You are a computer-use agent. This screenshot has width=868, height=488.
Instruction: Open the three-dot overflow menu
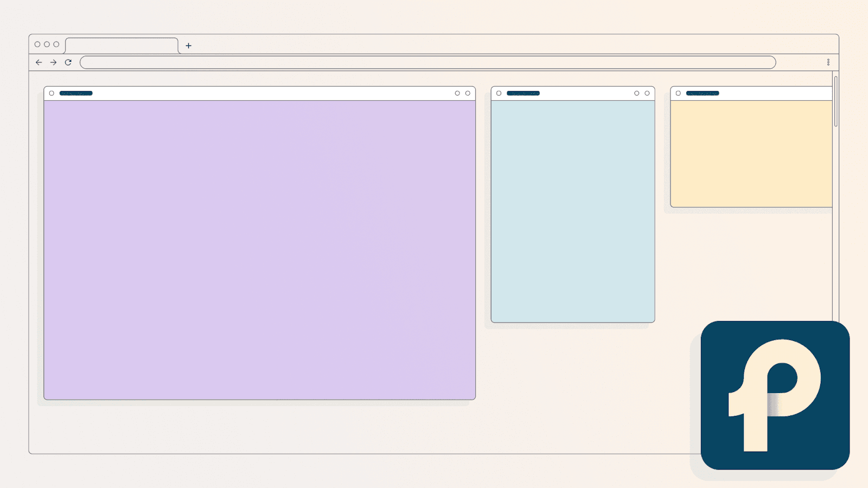click(829, 61)
